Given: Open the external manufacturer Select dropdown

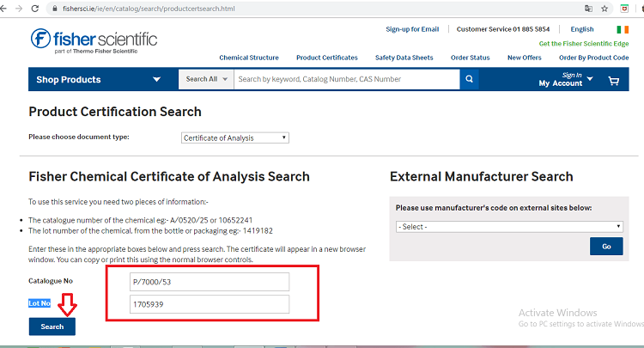Looking at the screenshot, I should (509, 227).
